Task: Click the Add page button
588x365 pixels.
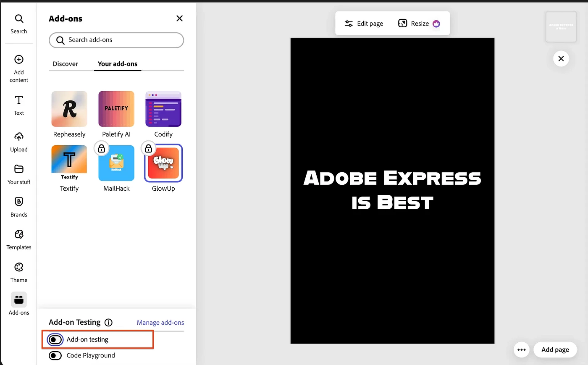Action: pos(555,349)
